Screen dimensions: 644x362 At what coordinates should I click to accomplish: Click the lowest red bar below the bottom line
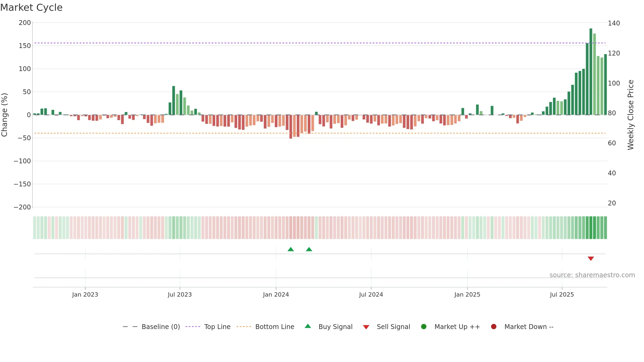tap(291, 127)
